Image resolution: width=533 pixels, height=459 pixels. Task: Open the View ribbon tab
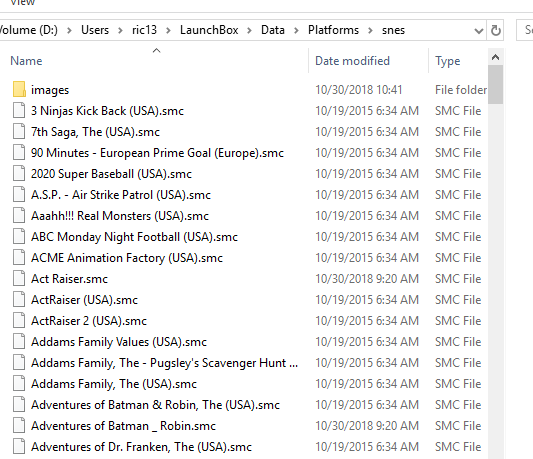[x=22, y=3]
